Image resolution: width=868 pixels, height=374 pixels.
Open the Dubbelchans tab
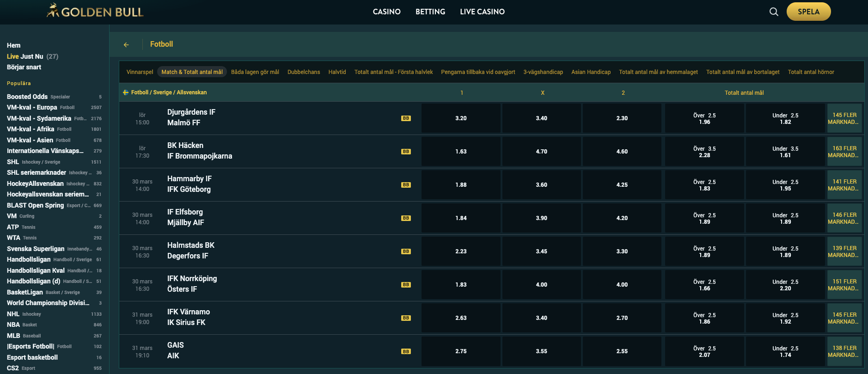[304, 72]
